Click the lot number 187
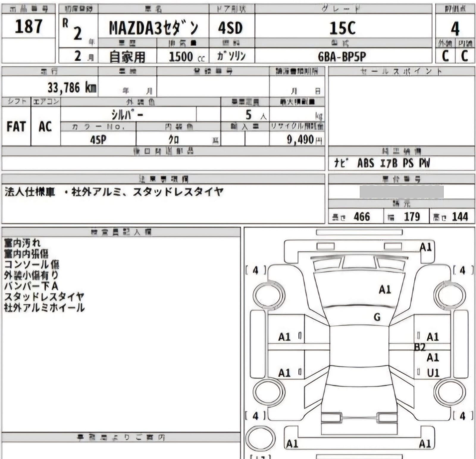The width and height of the screenshot is (476, 459). (x=29, y=26)
